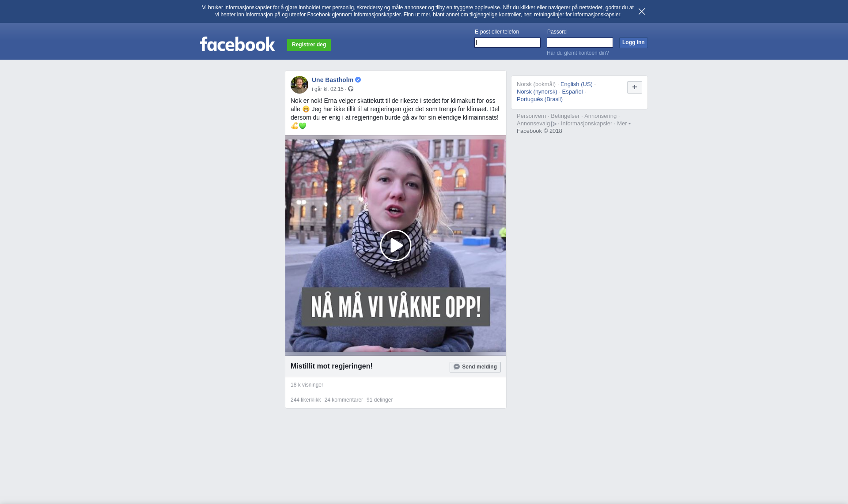Viewport: 848px width, 504px height.
Task: Open the Une Bastholm name link
Action: click(332, 80)
